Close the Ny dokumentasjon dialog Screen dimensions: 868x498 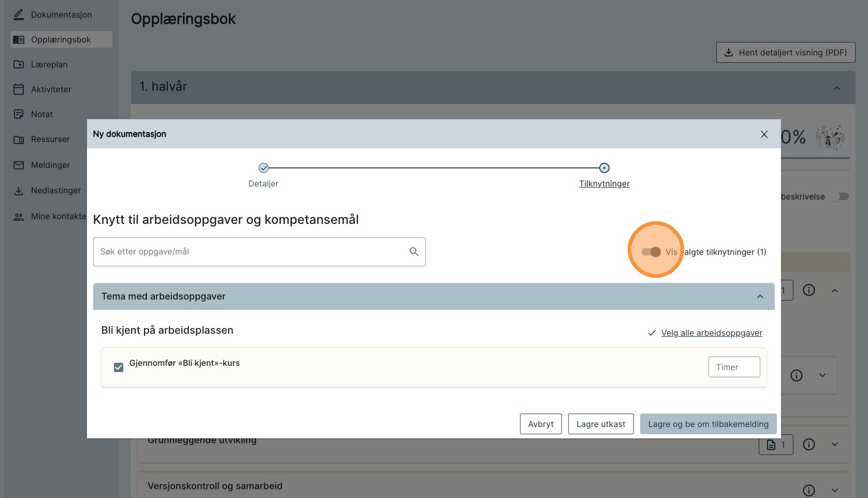coord(764,134)
